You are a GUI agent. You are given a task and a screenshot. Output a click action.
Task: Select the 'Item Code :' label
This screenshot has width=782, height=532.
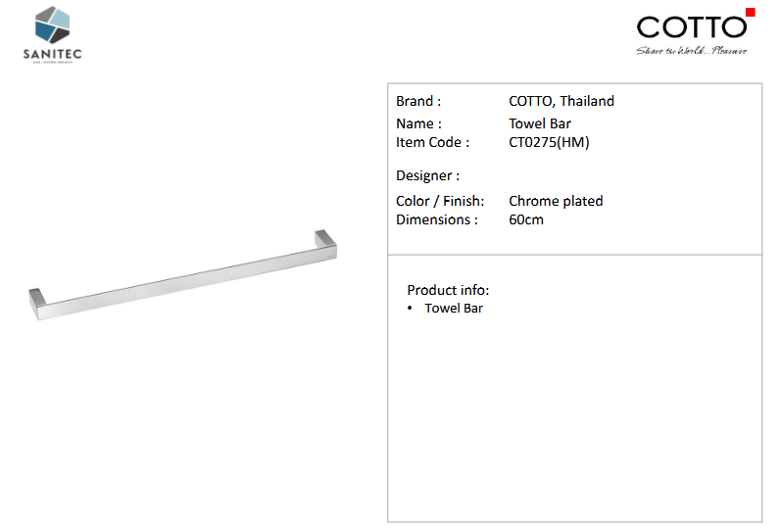coord(432,142)
